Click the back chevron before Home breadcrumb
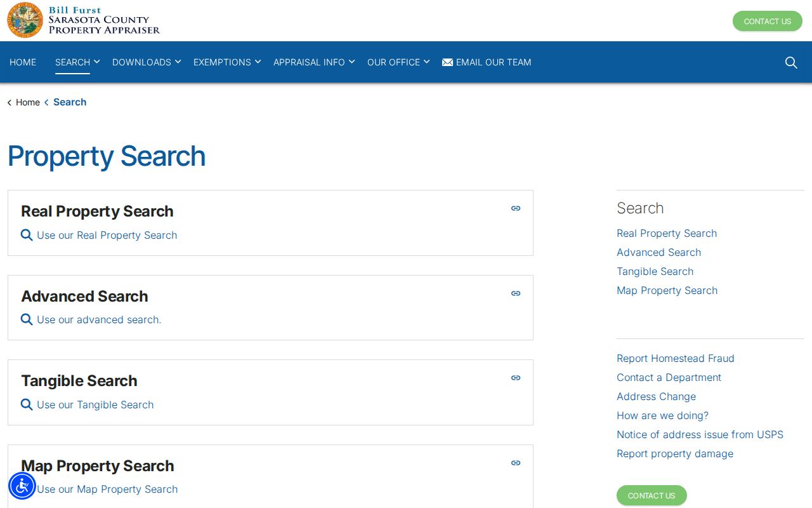Viewport: 812px width, 508px height. tap(10, 102)
